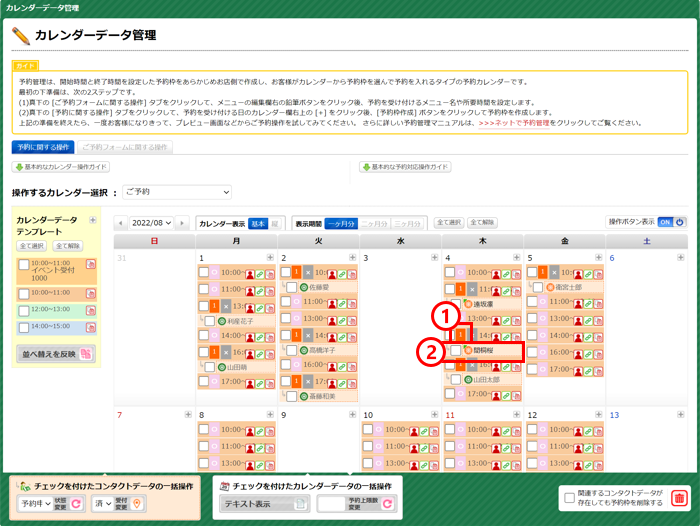This screenshot has width=700, height=526.
Task: Open the 操作するカレンダー選択 dropdown
Action: click(x=177, y=192)
